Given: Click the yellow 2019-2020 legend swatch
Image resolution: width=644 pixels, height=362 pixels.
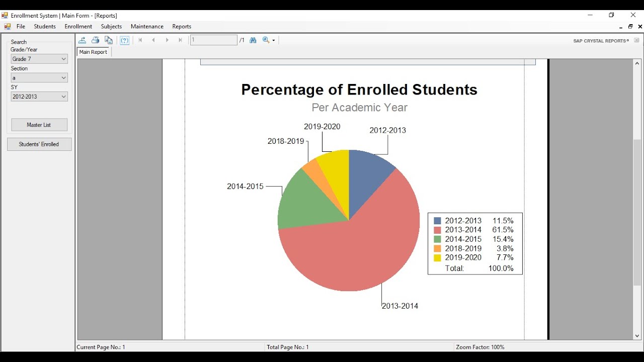Looking at the screenshot, I should pos(437,258).
